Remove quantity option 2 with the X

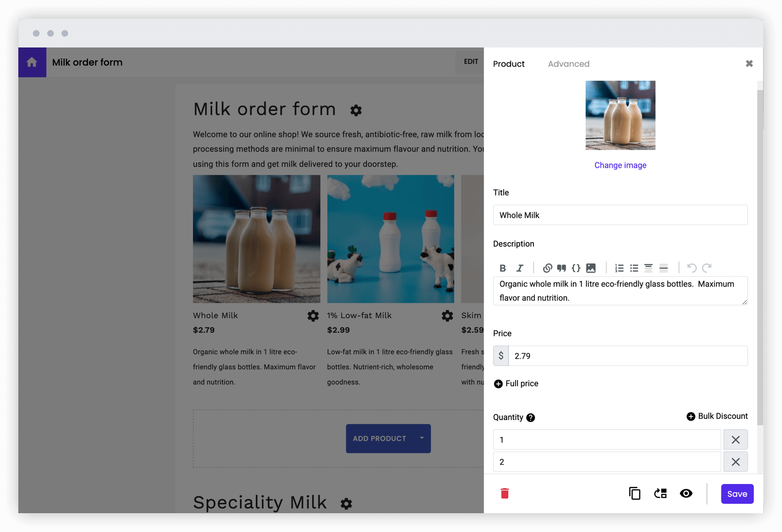click(x=735, y=462)
